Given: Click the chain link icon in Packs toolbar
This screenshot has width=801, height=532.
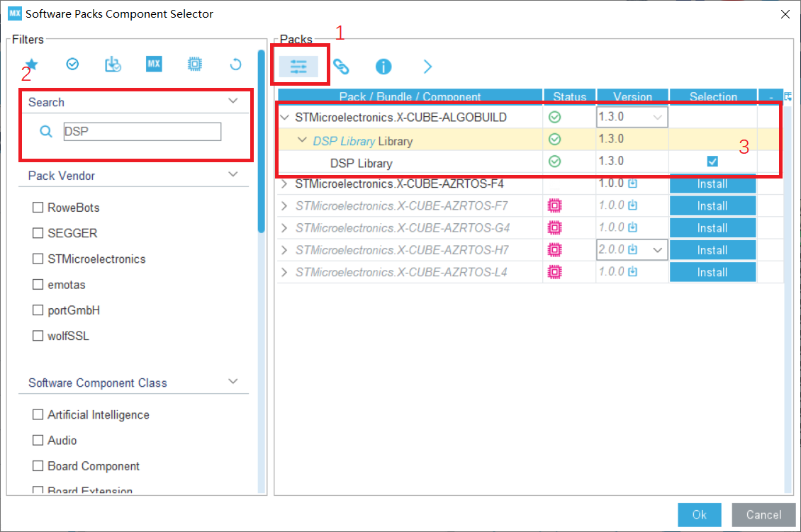Looking at the screenshot, I should pyautogui.click(x=342, y=66).
